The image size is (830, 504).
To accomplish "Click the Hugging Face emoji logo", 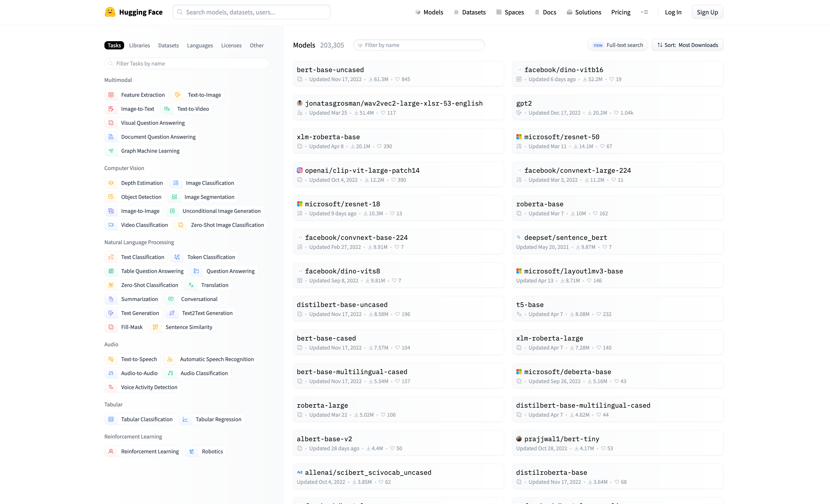I will click(110, 12).
